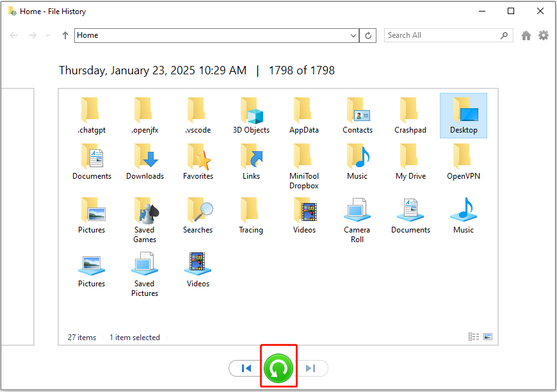Switch to details view layout

click(x=474, y=337)
